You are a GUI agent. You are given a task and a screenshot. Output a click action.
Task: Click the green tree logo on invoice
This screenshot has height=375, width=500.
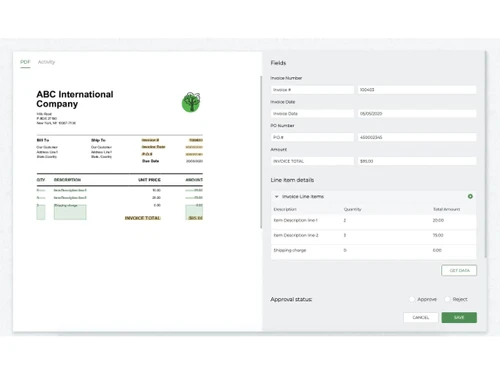pos(191,102)
